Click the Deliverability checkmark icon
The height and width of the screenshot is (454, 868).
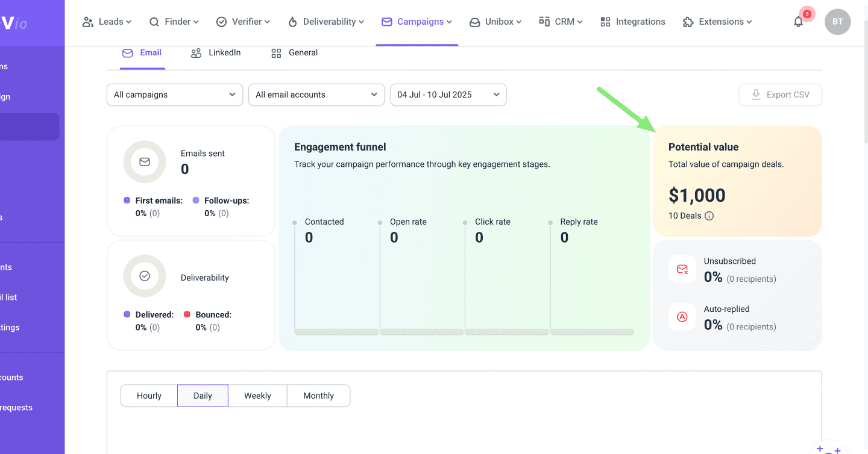tap(145, 276)
